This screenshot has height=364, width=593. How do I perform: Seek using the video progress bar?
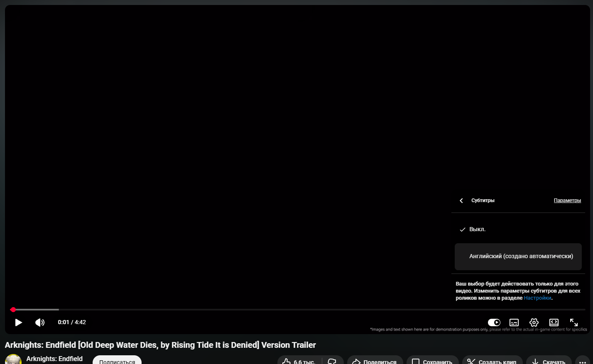[297, 310]
